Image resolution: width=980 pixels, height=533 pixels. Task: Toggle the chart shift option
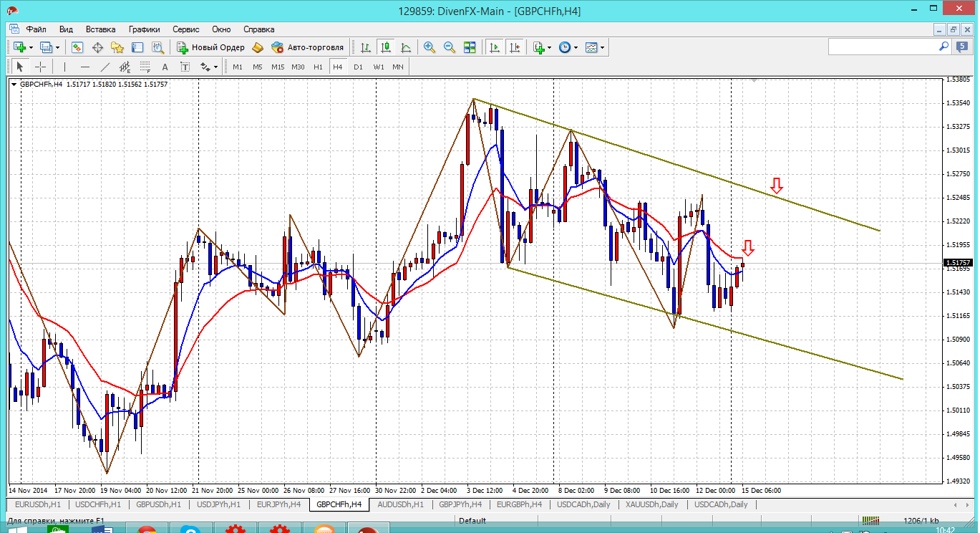(x=514, y=47)
